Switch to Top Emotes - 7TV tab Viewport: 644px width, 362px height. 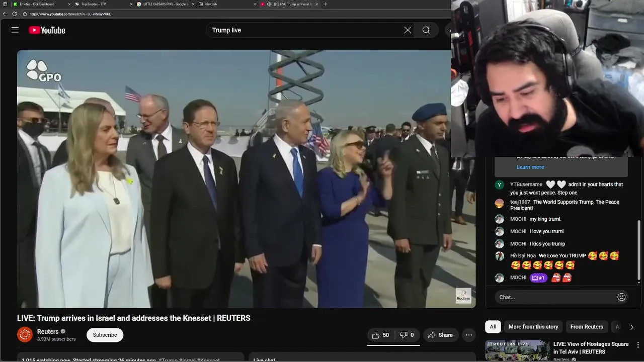click(x=104, y=4)
